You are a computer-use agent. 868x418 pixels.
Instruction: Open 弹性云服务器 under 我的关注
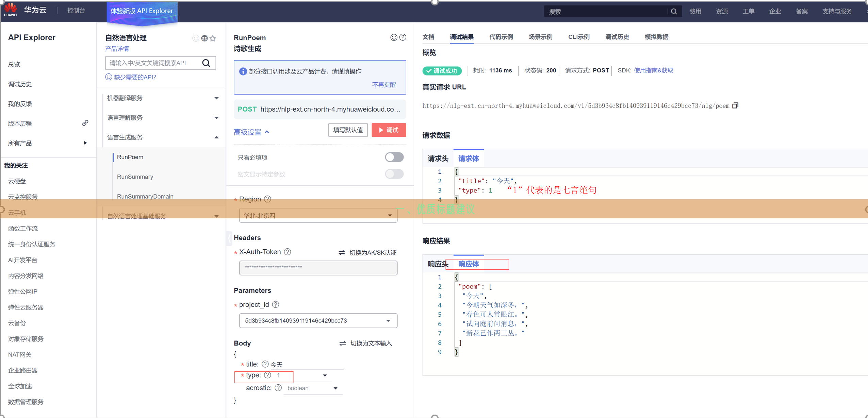(x=26, y=307)
